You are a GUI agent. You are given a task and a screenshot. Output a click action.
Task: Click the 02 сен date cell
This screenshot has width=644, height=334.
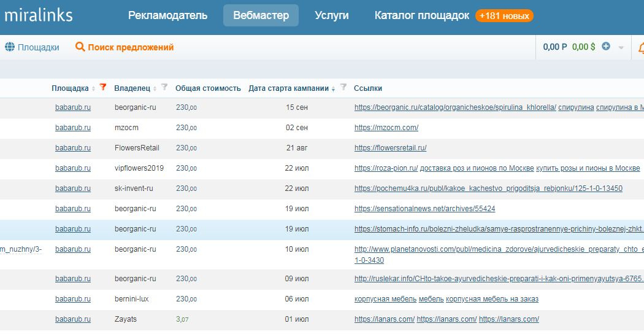(296, 128)
